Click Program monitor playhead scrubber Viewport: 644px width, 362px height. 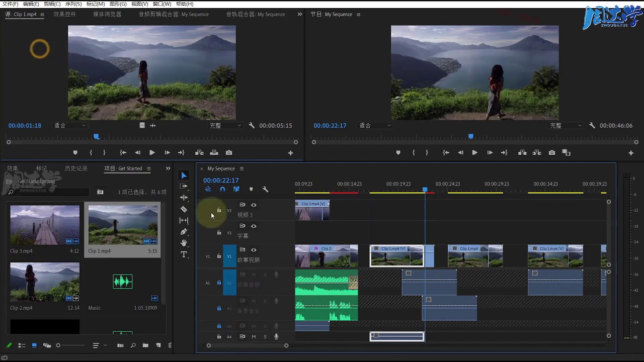(471, 136)
